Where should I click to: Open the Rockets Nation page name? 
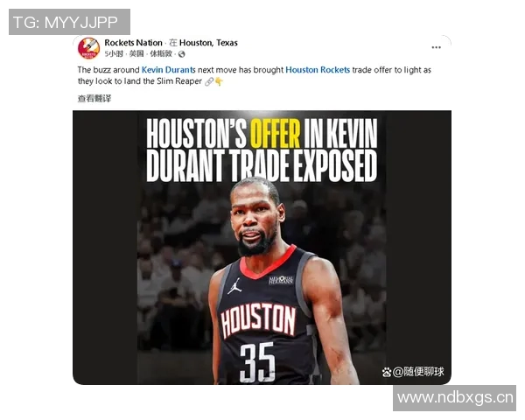pos(133,43)
